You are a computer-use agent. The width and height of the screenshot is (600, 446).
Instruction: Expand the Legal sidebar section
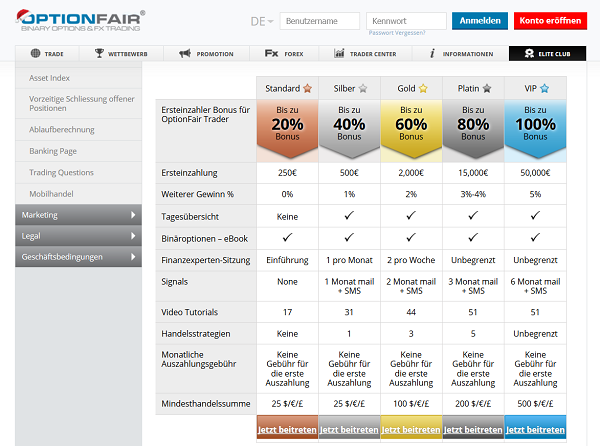78,236
